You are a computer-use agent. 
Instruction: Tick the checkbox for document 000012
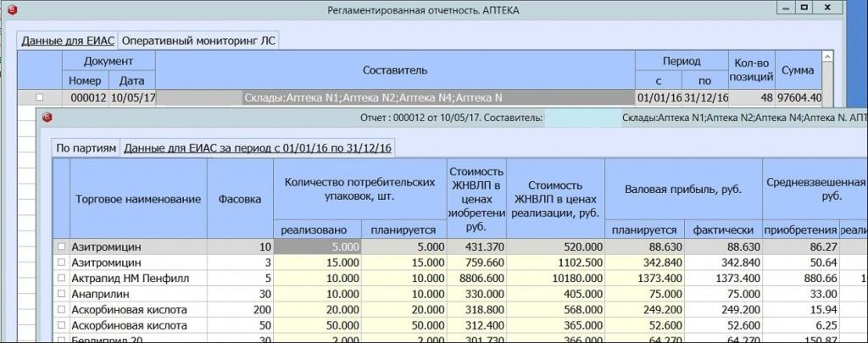(x=40, y=97)
